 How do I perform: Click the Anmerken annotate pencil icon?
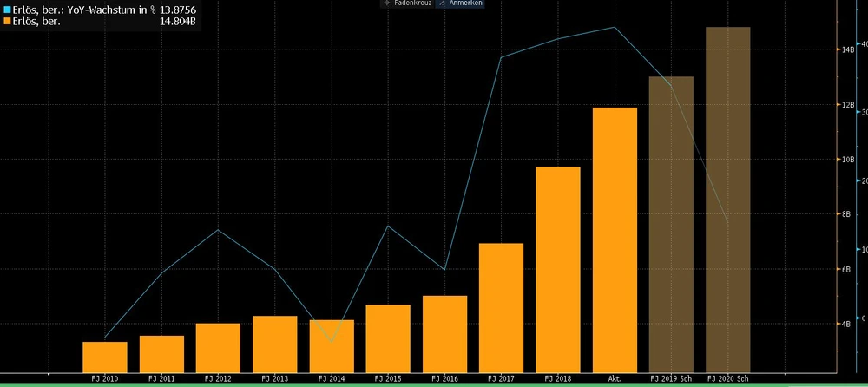pyautogui.click(x=440, y=3)
